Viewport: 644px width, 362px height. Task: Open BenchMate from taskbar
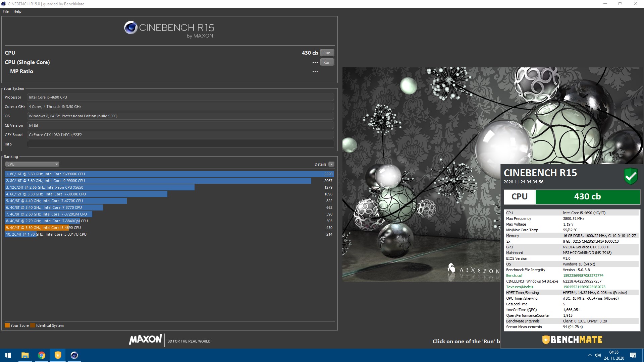tap(58, 355)
